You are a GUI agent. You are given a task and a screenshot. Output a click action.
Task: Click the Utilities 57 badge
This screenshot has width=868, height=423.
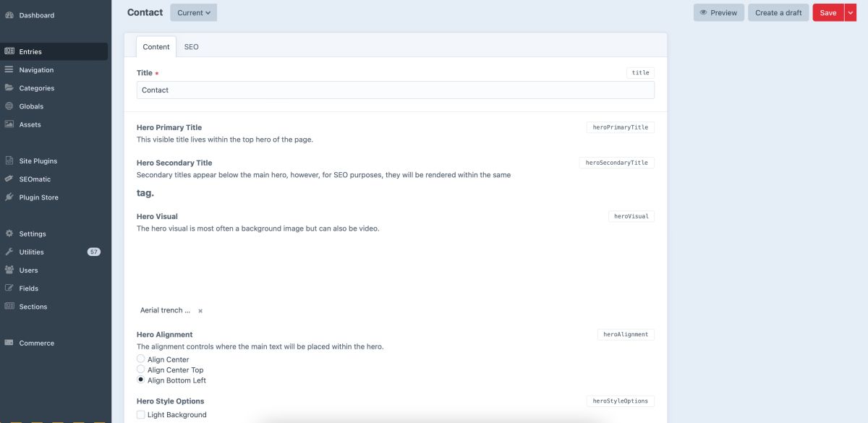[x=94, y=252]
